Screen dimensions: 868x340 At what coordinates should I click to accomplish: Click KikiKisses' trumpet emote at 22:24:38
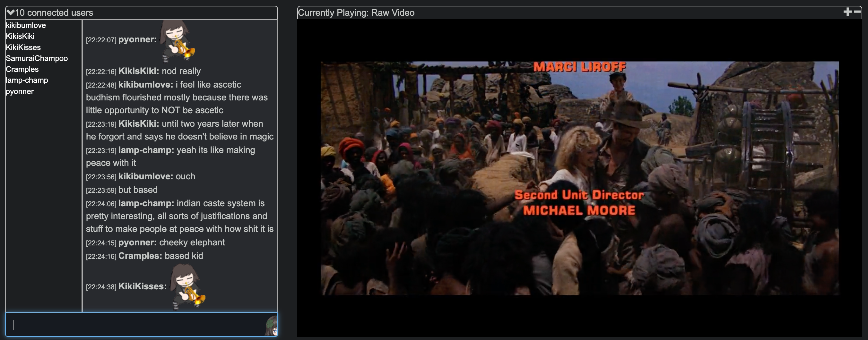tap(187, 286)
